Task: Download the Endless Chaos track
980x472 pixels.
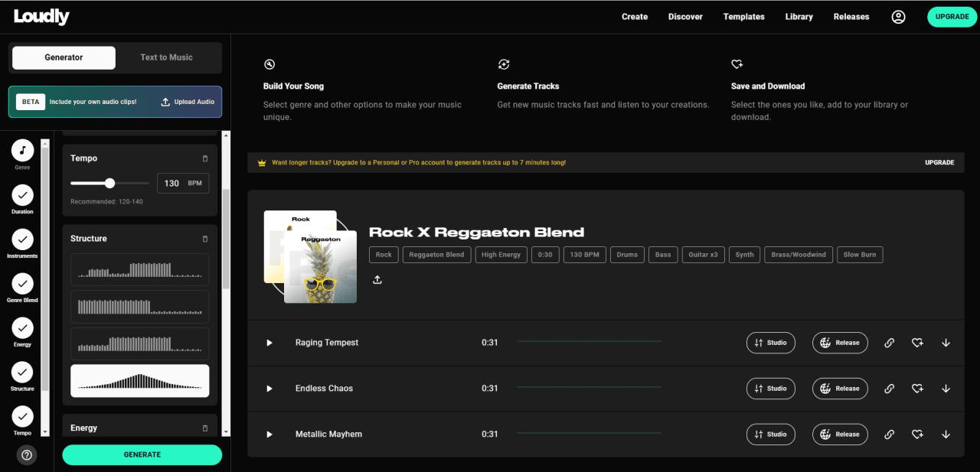Action: click(x=946, y=389)
